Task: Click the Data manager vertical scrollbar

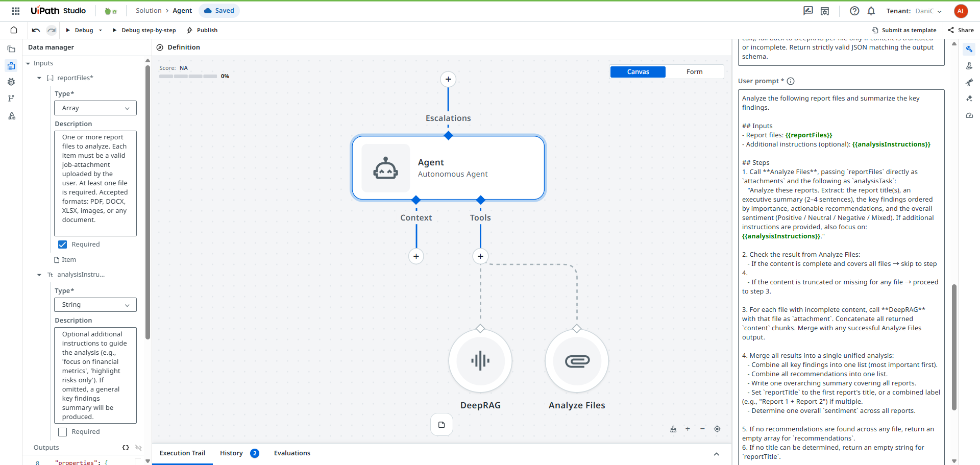Action: [148, 202]
